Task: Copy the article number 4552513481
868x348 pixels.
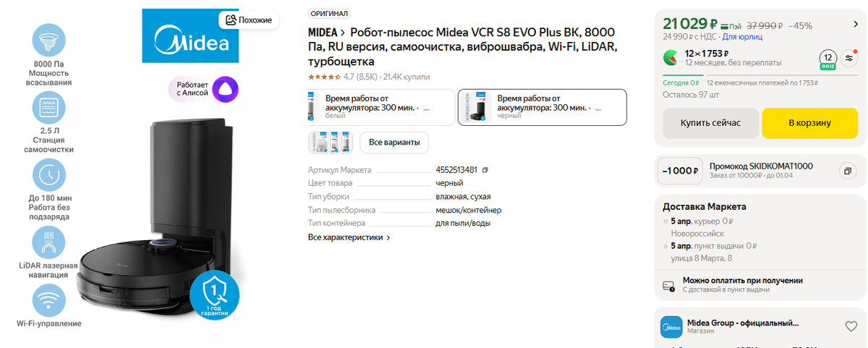Action: (x=485, y=170)
